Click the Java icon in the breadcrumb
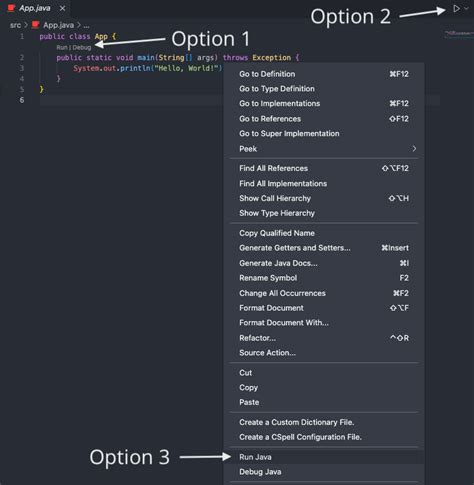Viewport: 474px width, 485px height. (36, 25)
